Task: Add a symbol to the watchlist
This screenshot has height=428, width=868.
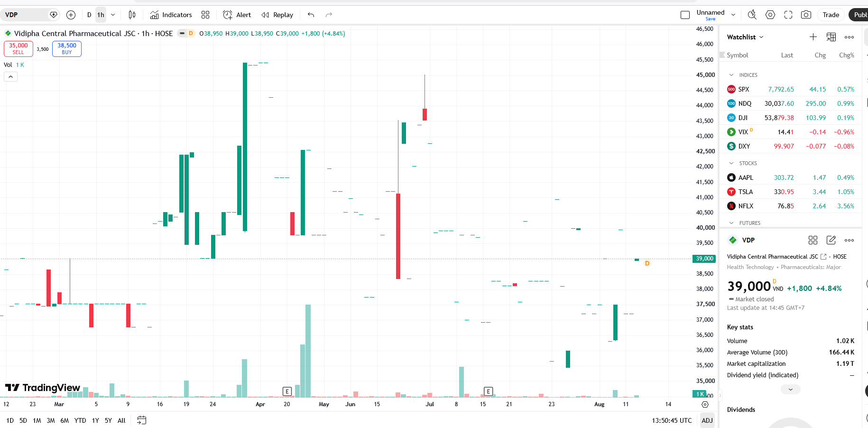Action: pos(813,37)
